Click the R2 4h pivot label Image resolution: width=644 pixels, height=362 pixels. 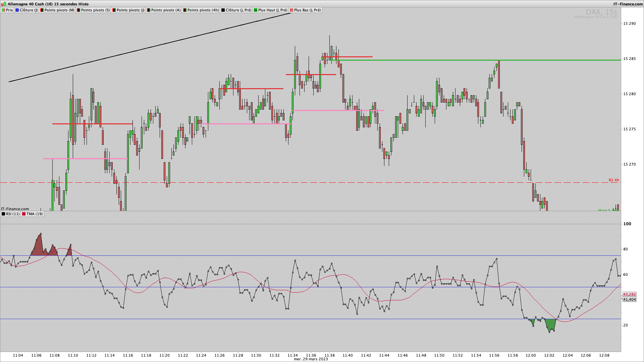(x=614, y=180)
